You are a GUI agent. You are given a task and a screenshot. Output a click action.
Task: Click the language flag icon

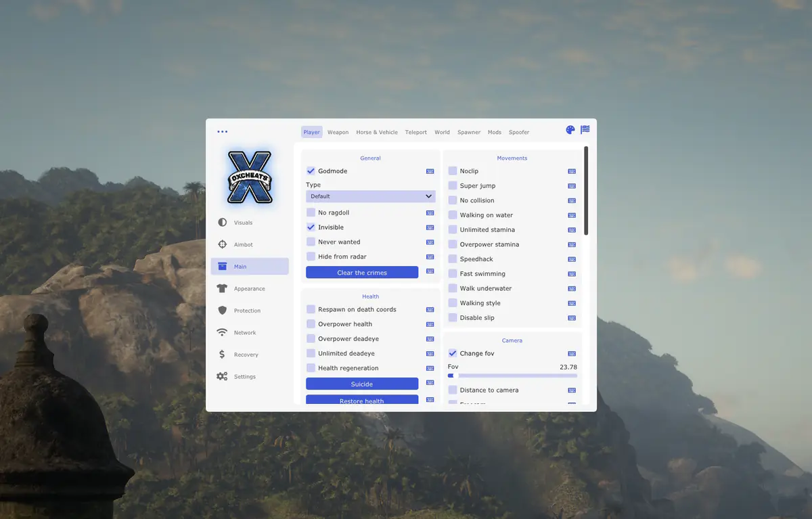pos(585,130)
